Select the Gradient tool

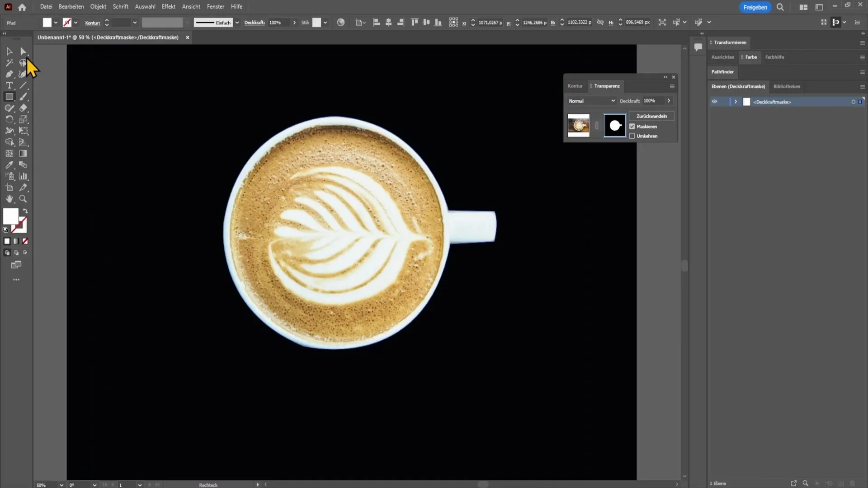(23, 154)
